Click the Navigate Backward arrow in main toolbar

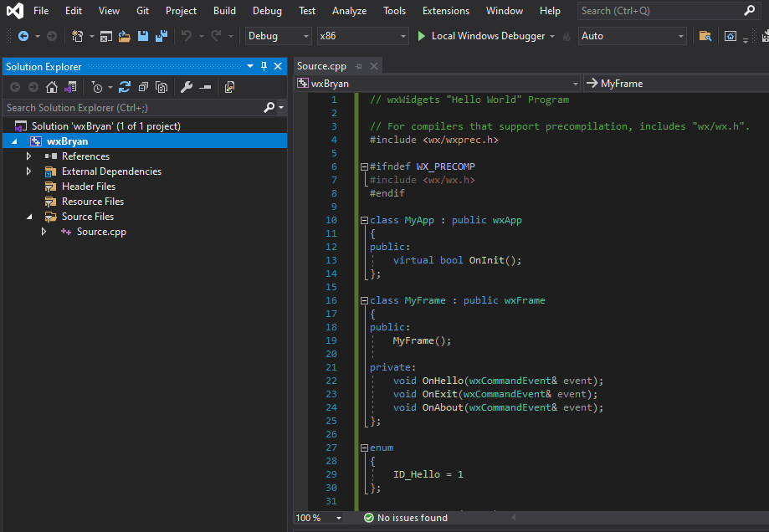[x=23, y=36]
